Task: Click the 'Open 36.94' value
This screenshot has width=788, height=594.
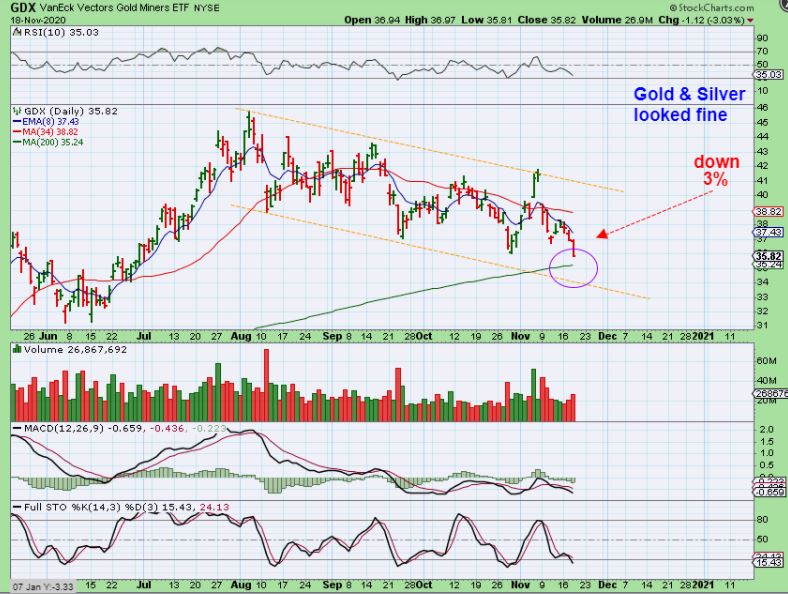Action: pyautogui.click(x=372, y=20)
